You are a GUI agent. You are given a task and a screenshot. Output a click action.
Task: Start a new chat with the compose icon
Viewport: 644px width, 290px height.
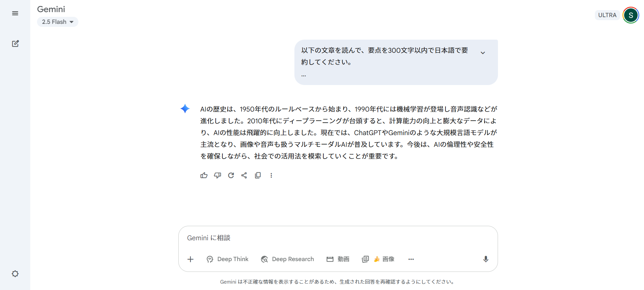15,43
